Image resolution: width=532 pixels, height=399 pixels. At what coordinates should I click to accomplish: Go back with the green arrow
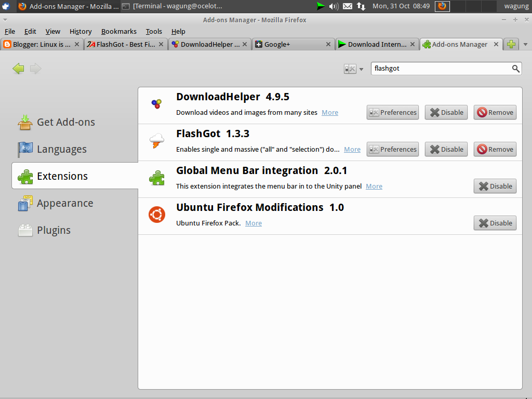click(18, 69)
